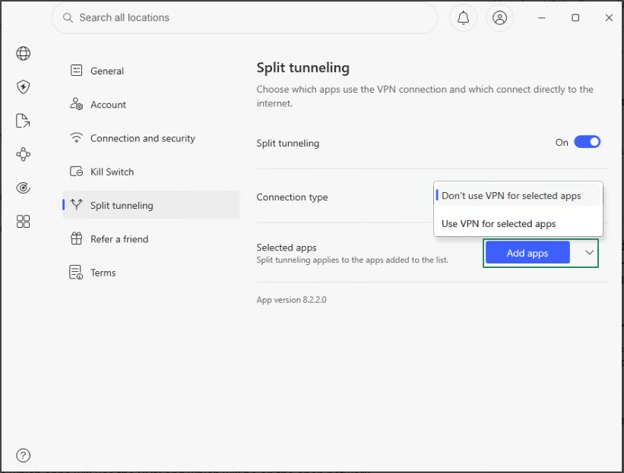Go to General settings
Viewport: 624px width, 473px height.
coord(151,70)
